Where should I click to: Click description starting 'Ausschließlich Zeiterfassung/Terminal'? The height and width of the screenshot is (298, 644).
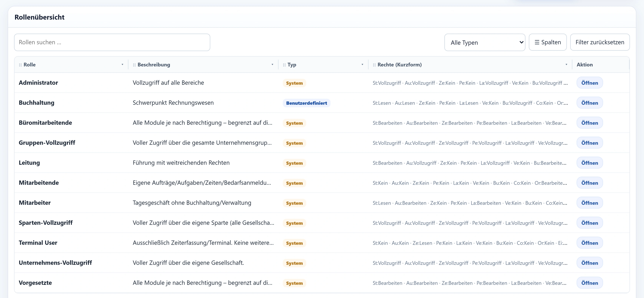[203, 243]
